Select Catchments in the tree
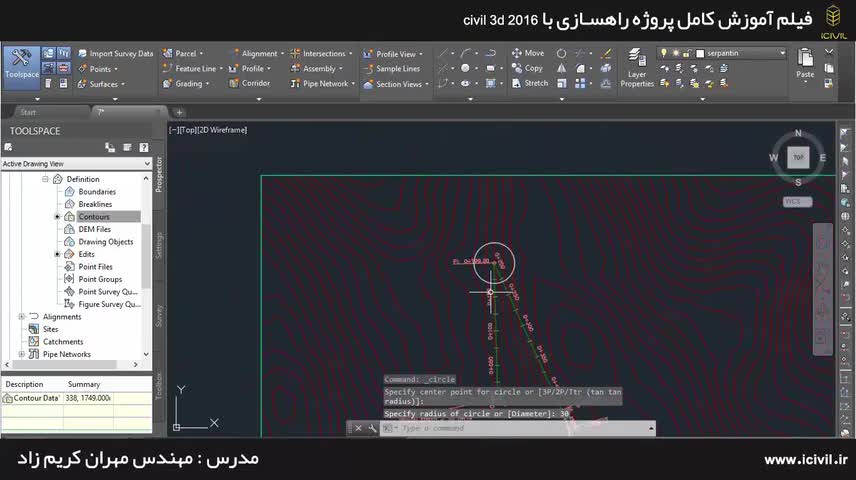The image size is (856, 480). (x=63, y=342)
